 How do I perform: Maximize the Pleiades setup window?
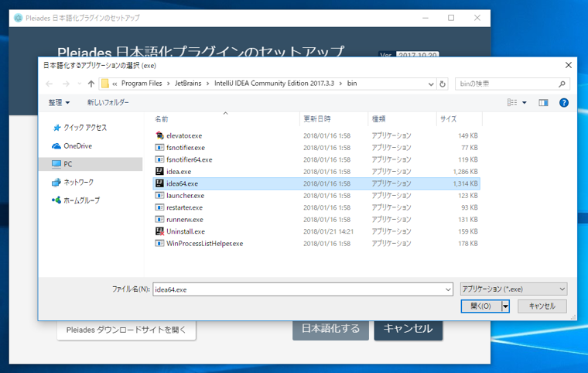pyautogui.click(x=451, y=18)
